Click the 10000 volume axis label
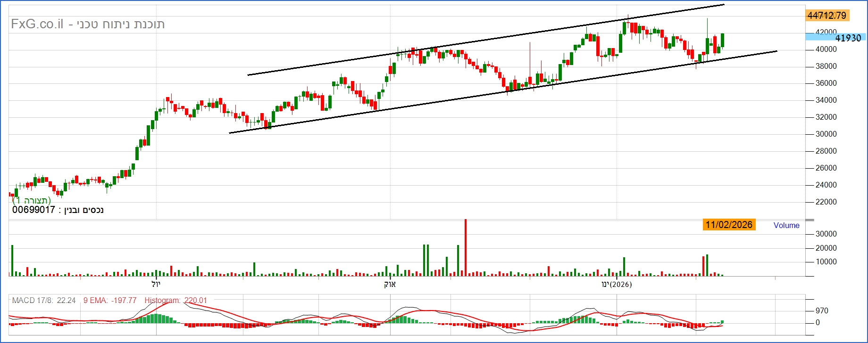Viewport: 868px width, 343px height. point(826,262)
